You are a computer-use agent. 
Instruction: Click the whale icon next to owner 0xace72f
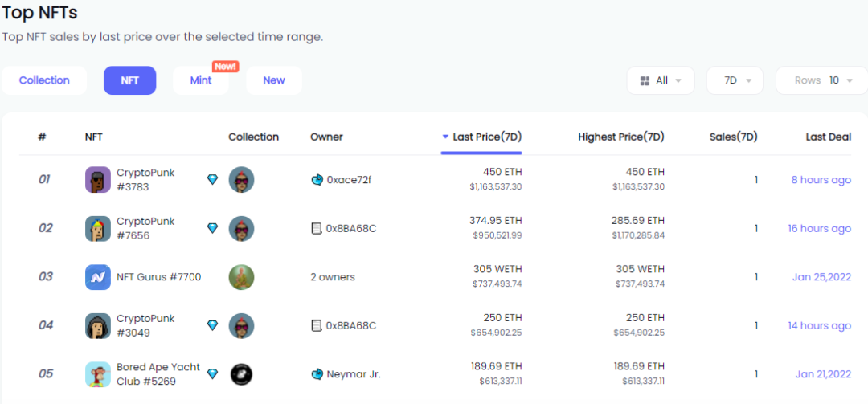(317, 180)
